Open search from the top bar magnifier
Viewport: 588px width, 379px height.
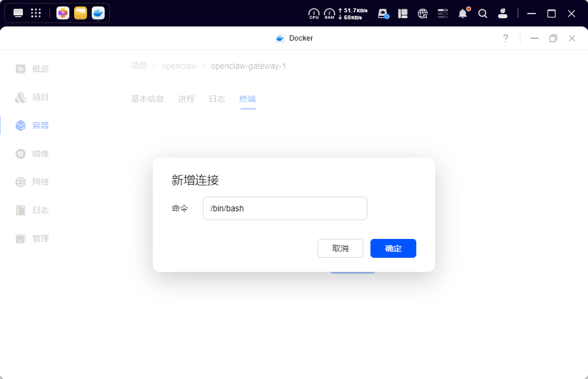[483, 13]
